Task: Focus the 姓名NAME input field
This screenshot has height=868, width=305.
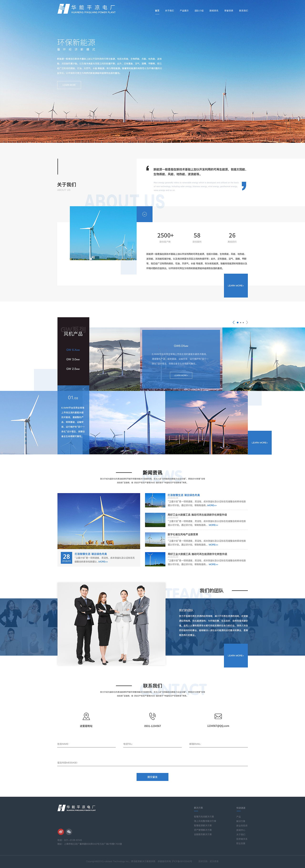Action: (x=86, y=744)
